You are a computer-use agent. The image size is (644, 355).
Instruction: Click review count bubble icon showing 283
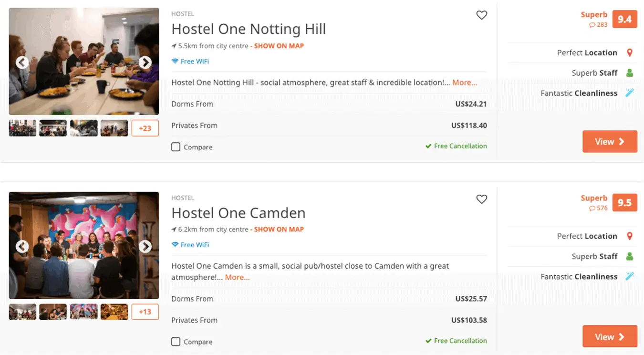tap(592, 25)
